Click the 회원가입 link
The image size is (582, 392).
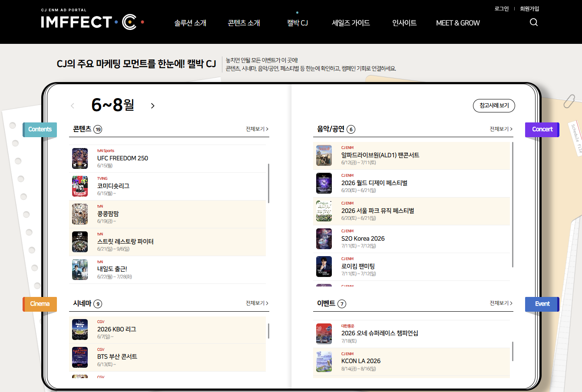(529, 9)
